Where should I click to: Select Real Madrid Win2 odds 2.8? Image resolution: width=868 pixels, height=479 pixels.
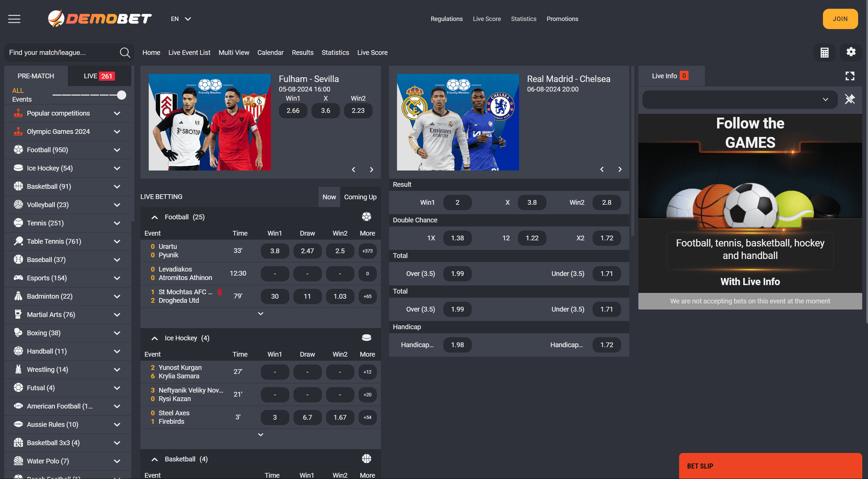coord(607,202)
